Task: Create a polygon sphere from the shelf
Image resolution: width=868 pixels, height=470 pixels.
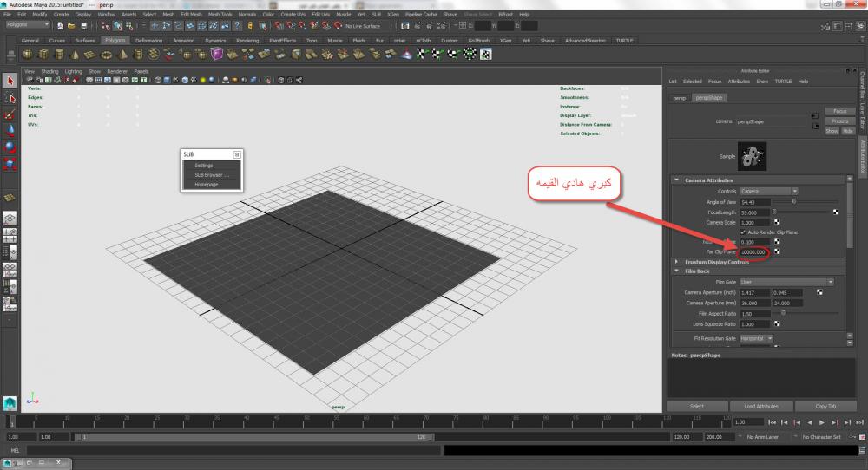Action: pos(27,54)
